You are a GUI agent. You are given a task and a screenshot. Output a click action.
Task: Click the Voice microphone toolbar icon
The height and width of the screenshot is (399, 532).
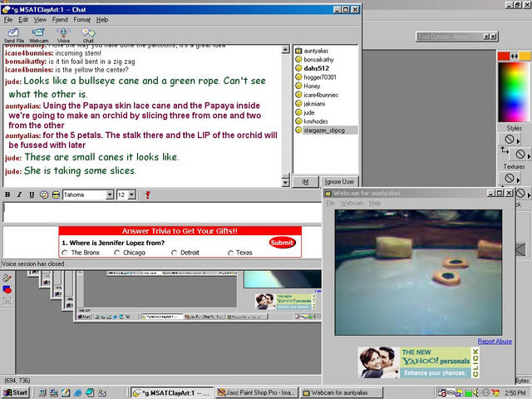(x=63, y=33)
